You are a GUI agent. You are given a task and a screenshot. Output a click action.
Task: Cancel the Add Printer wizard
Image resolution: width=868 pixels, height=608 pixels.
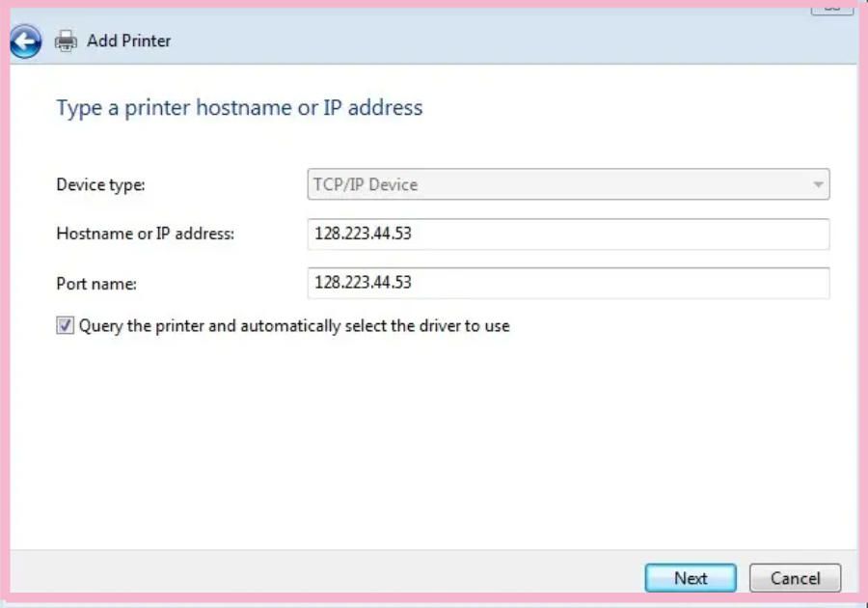795,578
